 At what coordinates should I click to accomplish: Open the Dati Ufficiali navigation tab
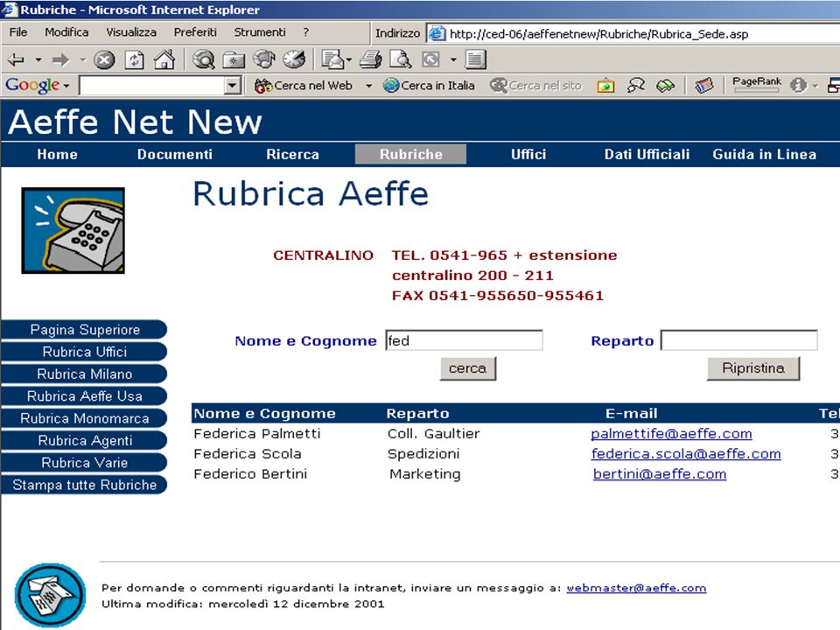(647, 154)
